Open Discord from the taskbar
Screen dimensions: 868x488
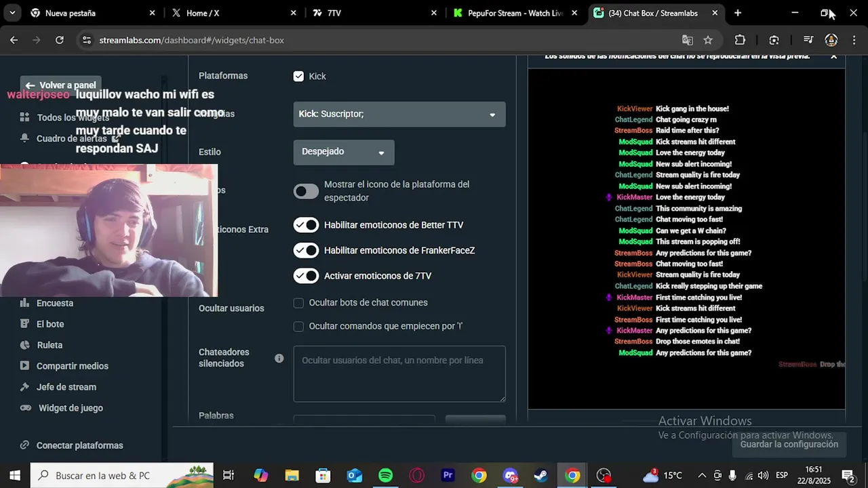point(511,476)
